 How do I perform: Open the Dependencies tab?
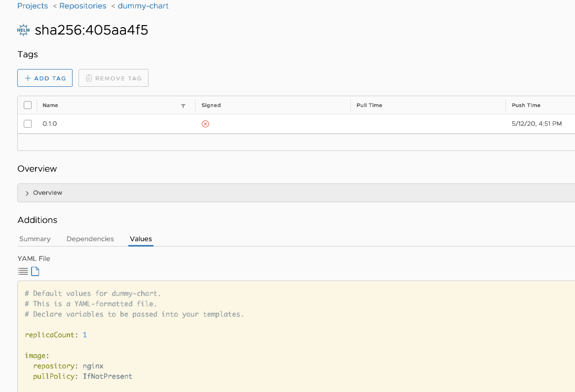[x=90, y=239]
